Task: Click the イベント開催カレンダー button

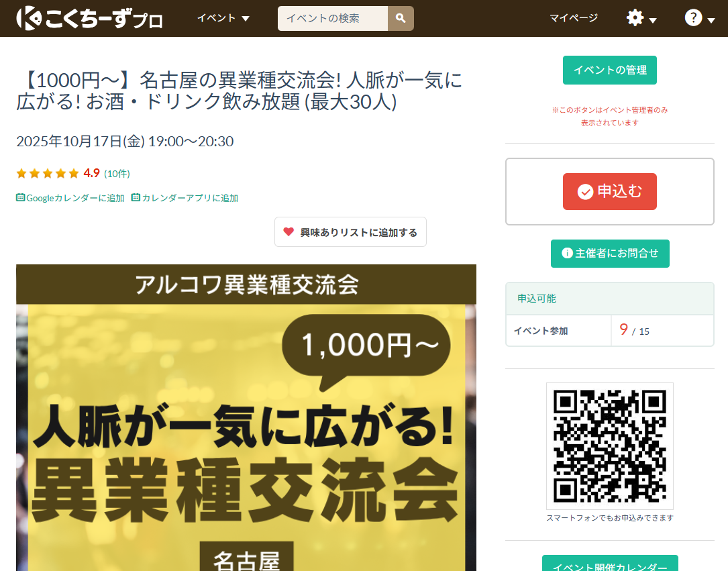Action: (x=610, y=564)
